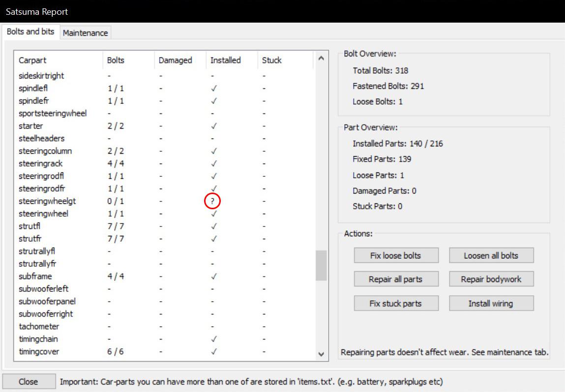The width and height of the screenshot is (565, 392).
Task: Select the Bolts and bits tab
Action: (x=30, y=31)
